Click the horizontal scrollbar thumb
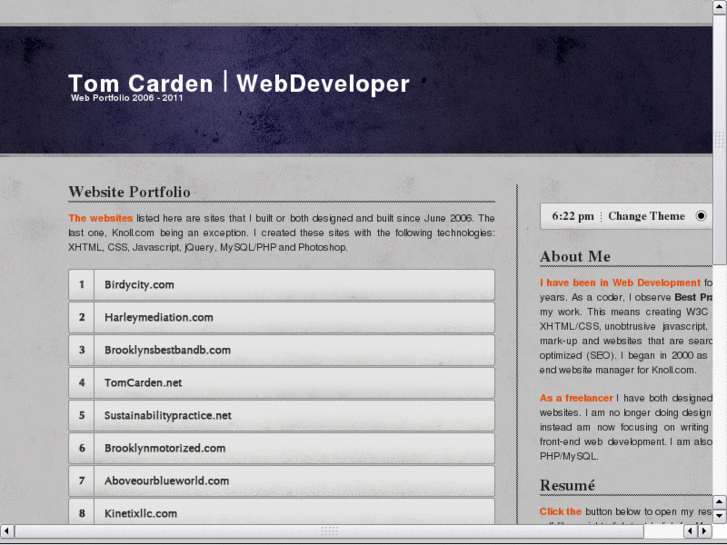The width and height of the screenshot is (727, 545). (x=329, y=531)
